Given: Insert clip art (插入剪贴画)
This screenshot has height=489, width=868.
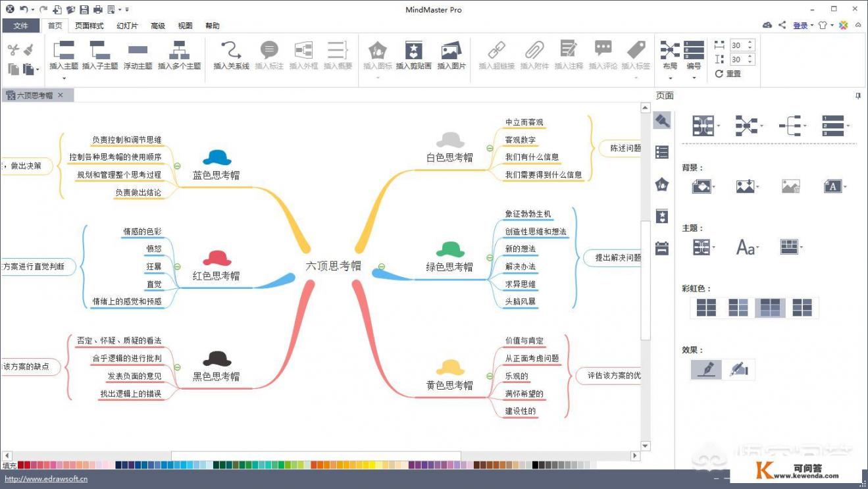Looking at the screenshot, I should [413, 55].
